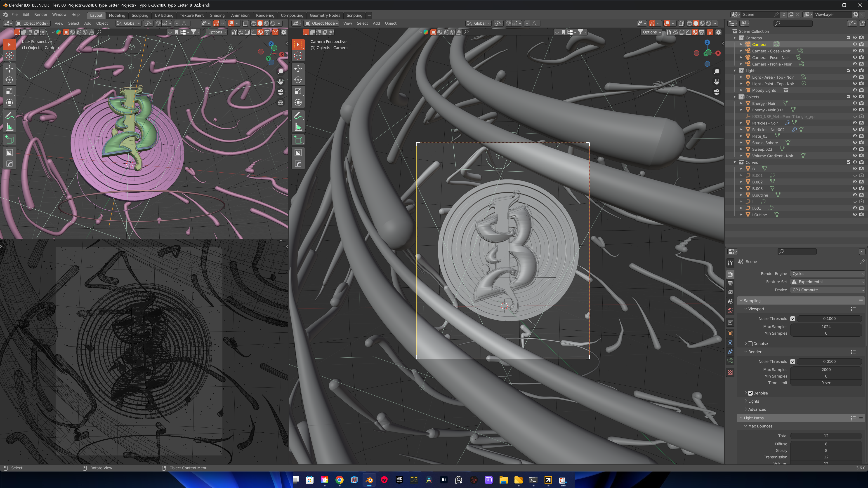Select the Move tool in camera viewport

coord(298,69)
